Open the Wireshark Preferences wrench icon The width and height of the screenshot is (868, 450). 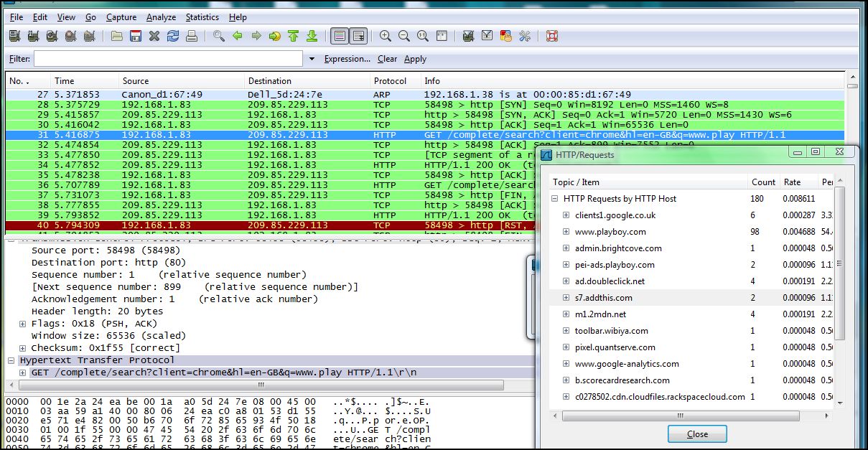tap(523, 35)
